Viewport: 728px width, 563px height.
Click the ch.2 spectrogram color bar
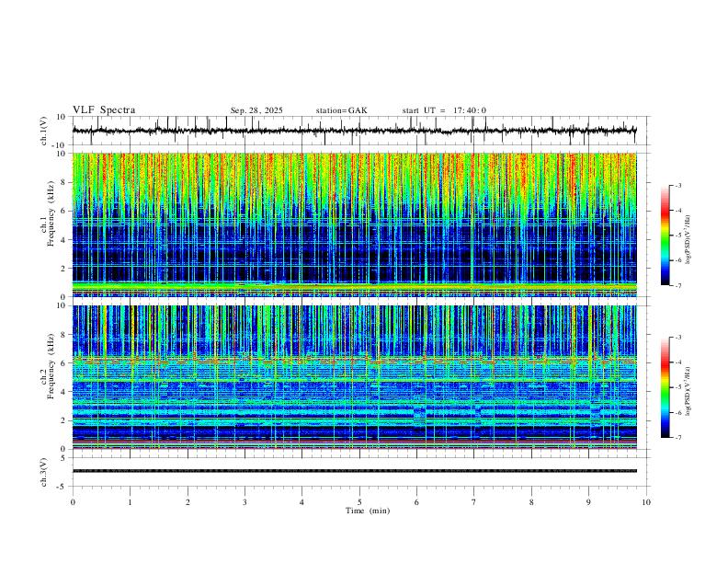(x=665, y=387)
